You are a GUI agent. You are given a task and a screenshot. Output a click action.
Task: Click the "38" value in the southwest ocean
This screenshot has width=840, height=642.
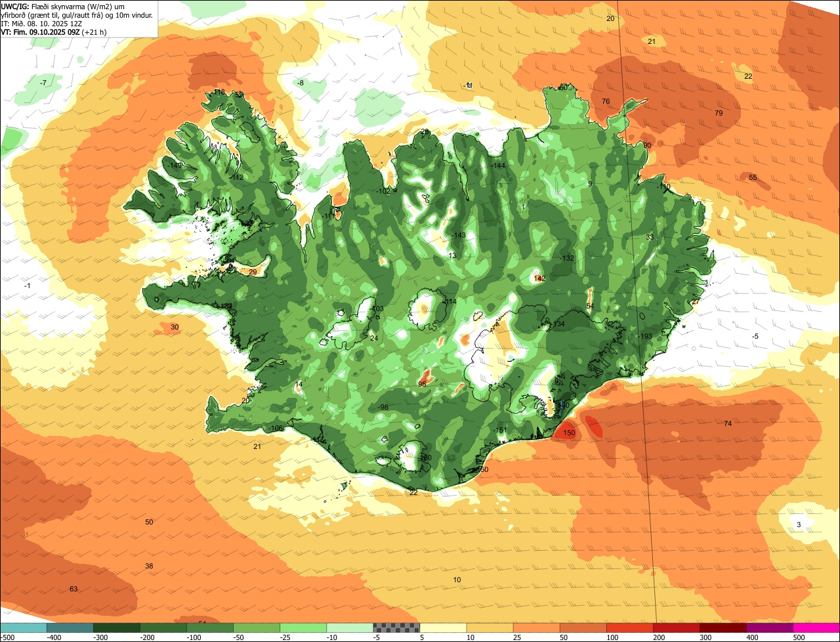149,567
